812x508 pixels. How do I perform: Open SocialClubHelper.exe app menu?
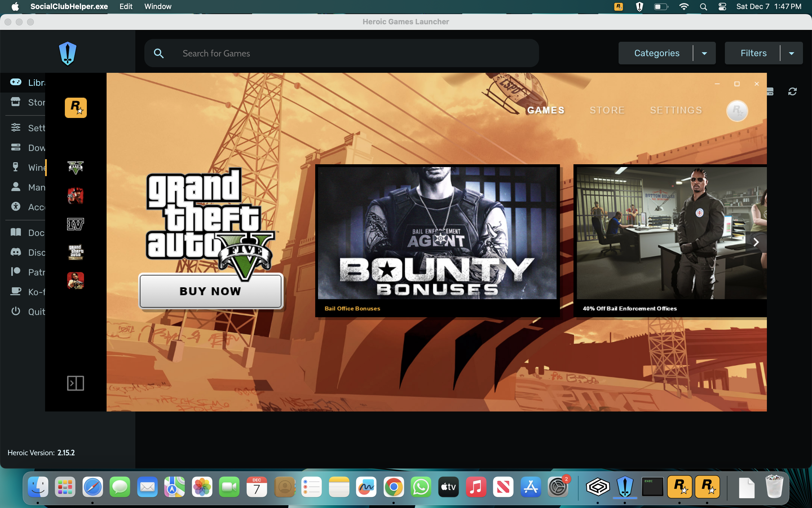69,6
